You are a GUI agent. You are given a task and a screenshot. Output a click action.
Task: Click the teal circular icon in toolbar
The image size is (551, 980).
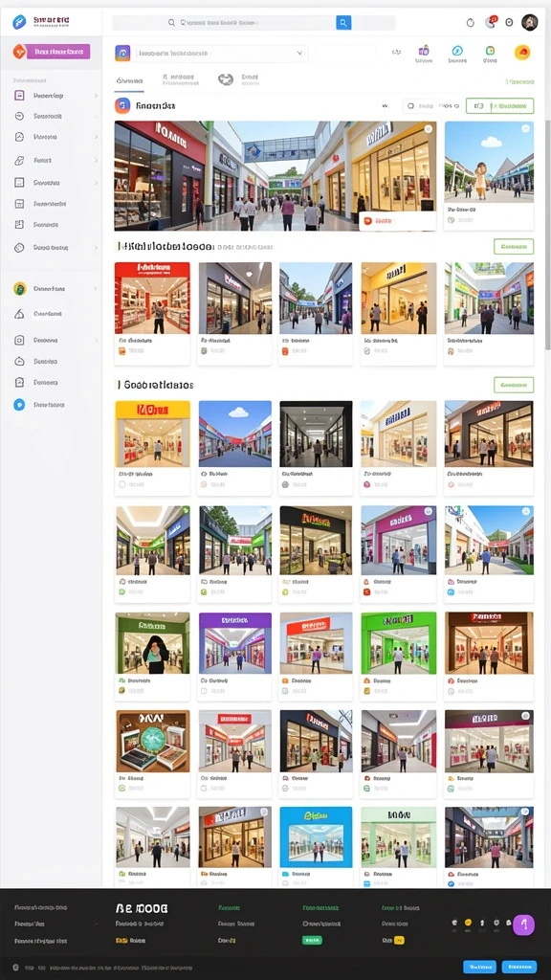pyautogui.click(x=457, y=51)
